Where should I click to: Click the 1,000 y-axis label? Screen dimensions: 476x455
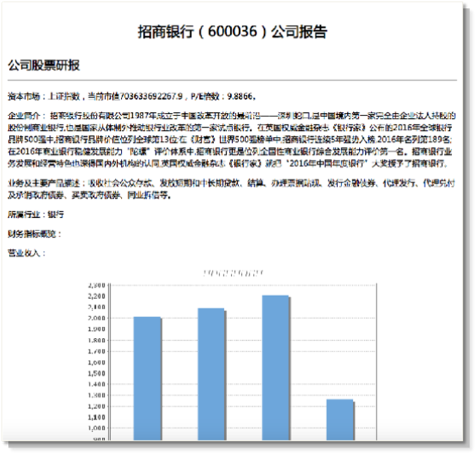[x=96, y=428]
